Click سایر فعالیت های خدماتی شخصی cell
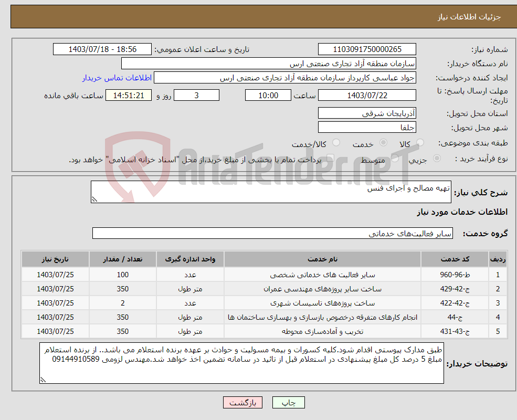 point(322,275)
